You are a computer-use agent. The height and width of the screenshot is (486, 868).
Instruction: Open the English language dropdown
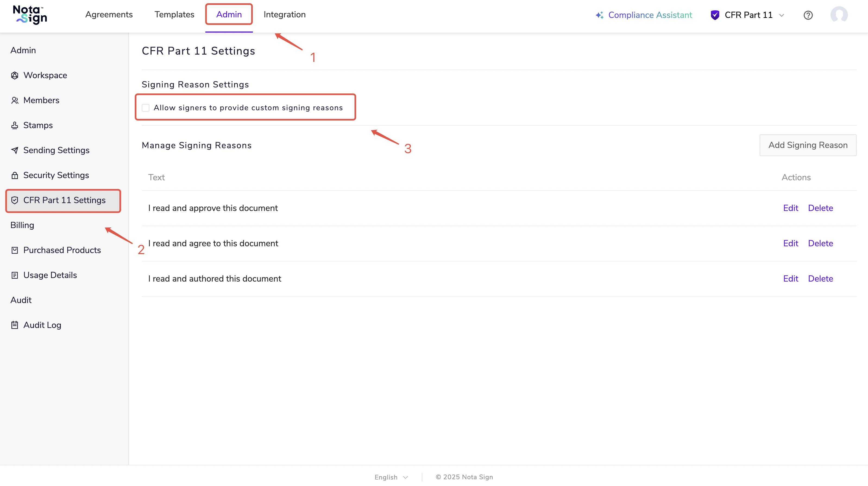click(x=391, y=477)
